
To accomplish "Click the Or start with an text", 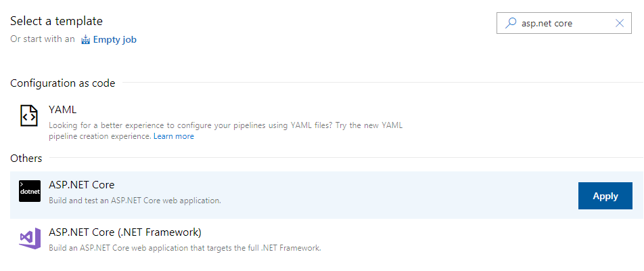I will pos(43,39).
